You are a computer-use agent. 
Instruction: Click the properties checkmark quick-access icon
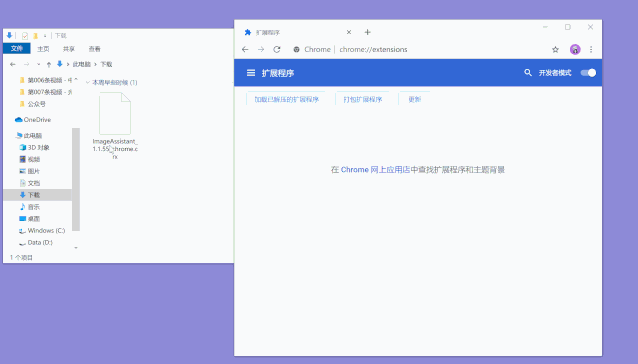click(25, 36)
